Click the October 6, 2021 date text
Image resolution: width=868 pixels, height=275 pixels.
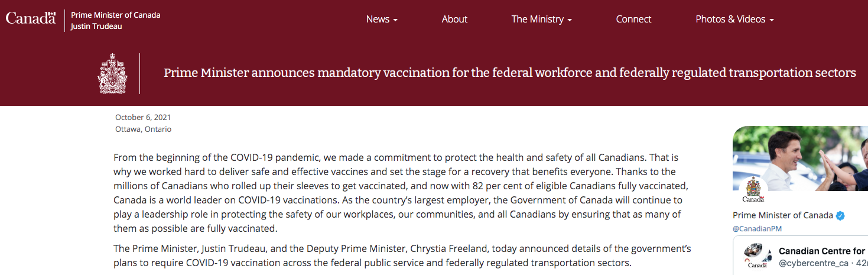coord(143,117)
